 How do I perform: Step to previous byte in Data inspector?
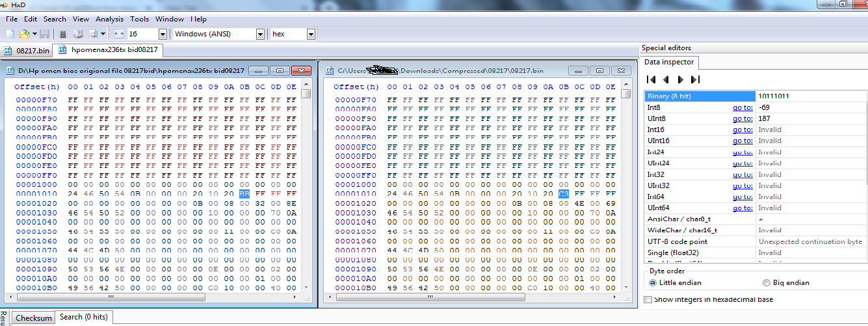(x=666, y=79)
